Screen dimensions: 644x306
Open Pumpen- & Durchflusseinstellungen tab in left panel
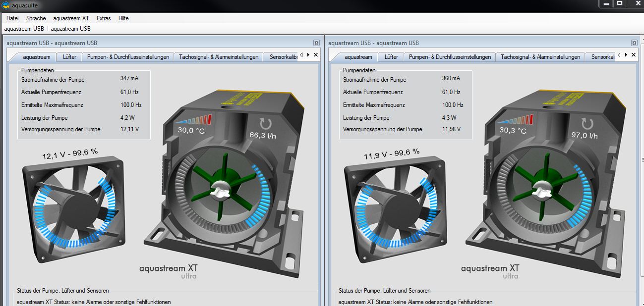(x=128, y=57)
